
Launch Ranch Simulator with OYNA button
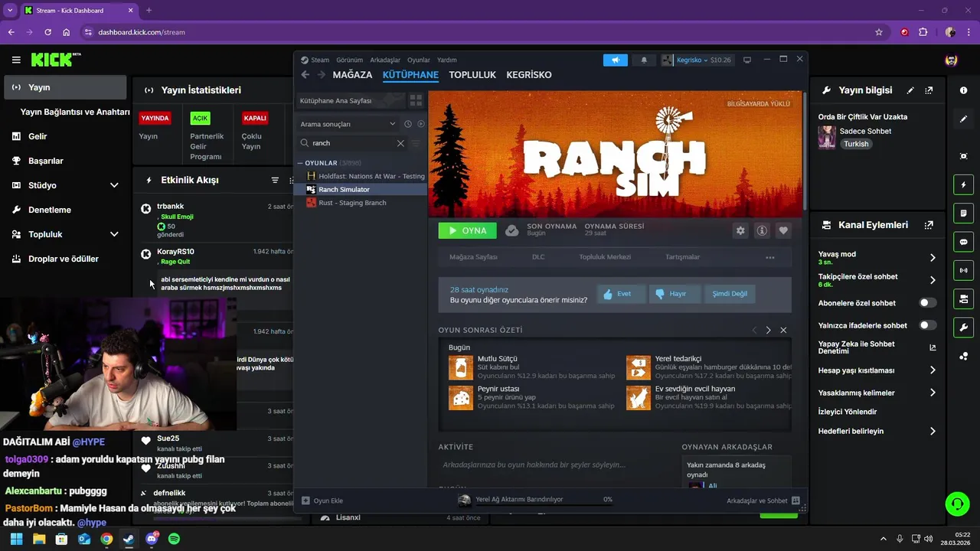point(467,230)
